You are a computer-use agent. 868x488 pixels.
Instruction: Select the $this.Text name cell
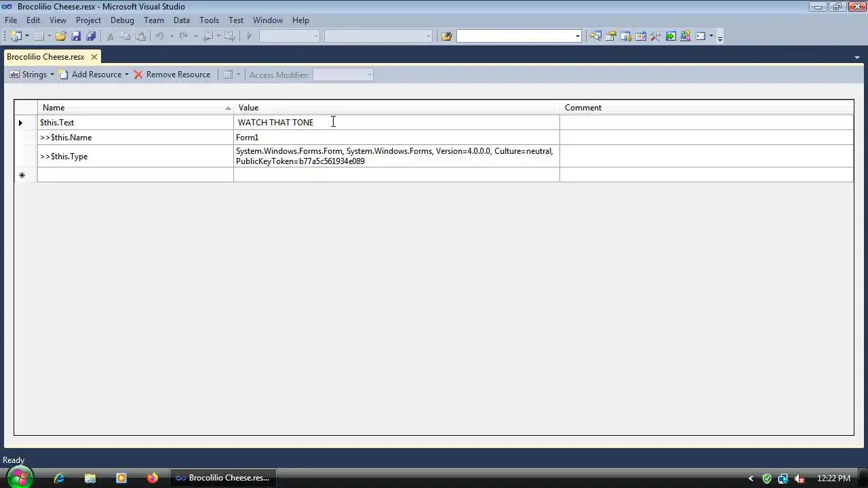click(136, 123)
